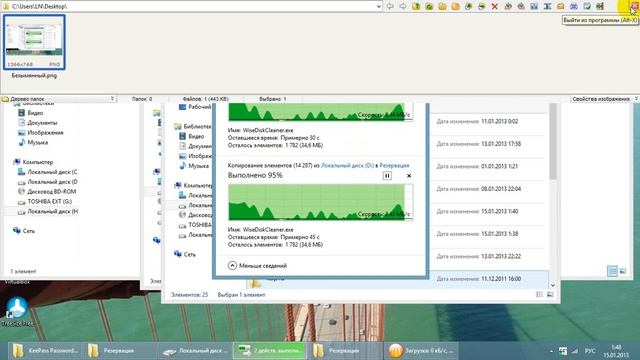This screenshot has width=640, height=360.
Task: Cancel the 95% copy operation with the X
Action: 409,176
